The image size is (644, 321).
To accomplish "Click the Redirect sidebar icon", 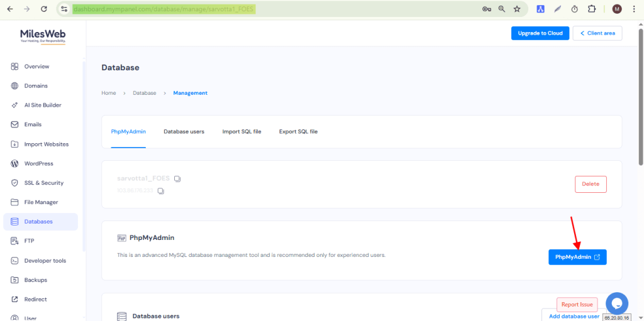I will point(15,299).
